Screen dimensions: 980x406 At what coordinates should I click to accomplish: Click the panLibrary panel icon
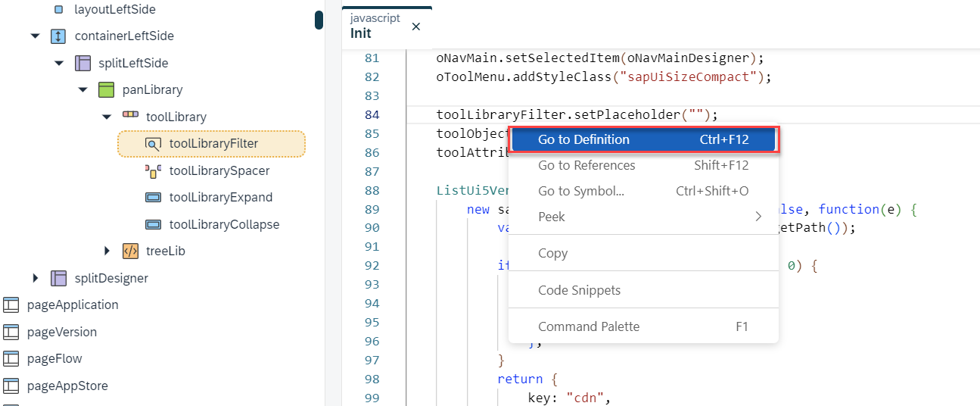pyautogui.click(x=107, y=89)
